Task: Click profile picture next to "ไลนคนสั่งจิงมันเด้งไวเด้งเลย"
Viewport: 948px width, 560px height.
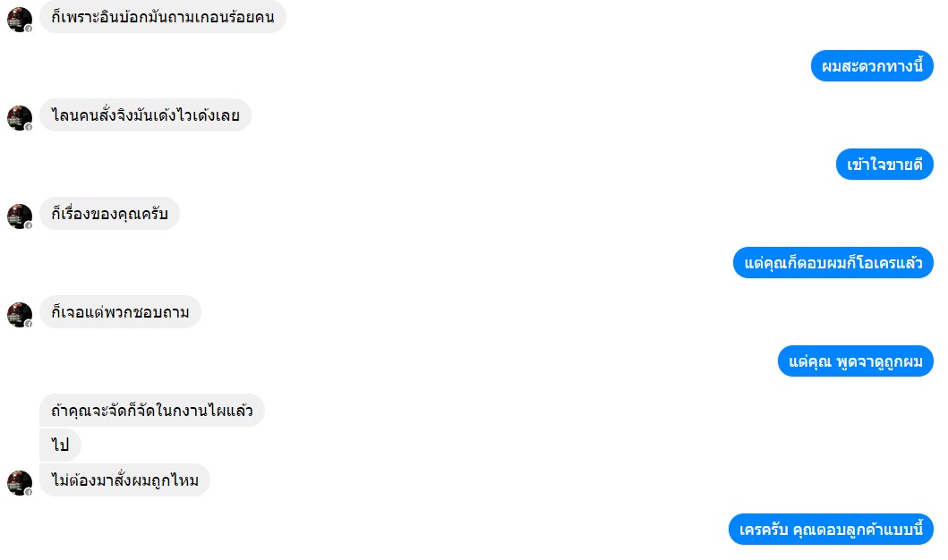Action: (20, 118)
